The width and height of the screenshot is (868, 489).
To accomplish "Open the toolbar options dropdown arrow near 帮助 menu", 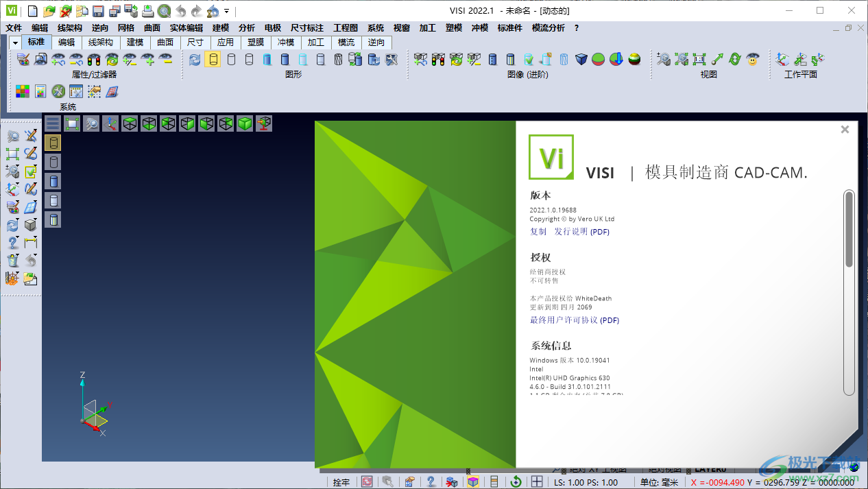I will click(x=226, y=11).
